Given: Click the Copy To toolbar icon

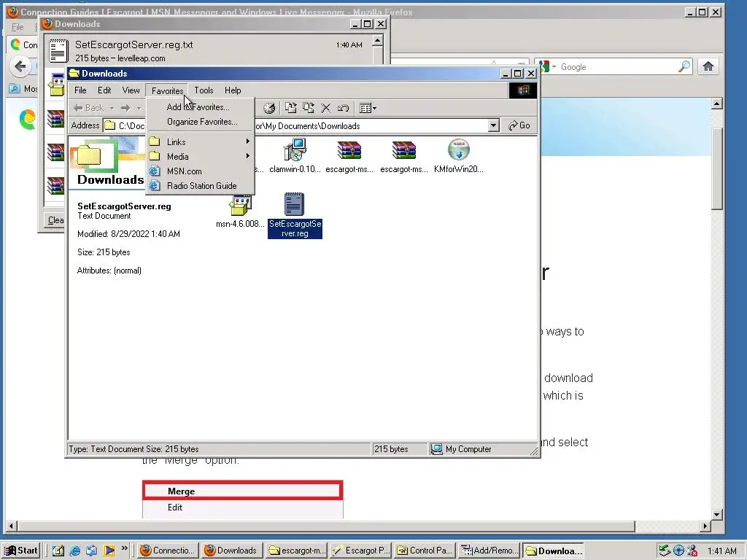Looking at the screenshot, I should point(309,108).
